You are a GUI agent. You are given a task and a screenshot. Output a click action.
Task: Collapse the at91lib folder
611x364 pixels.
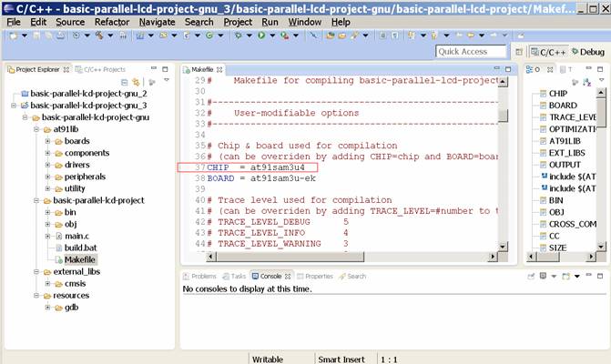(36, 129)
